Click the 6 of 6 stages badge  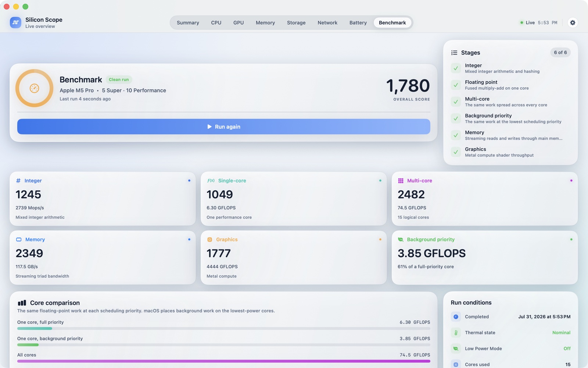[560, 53]
